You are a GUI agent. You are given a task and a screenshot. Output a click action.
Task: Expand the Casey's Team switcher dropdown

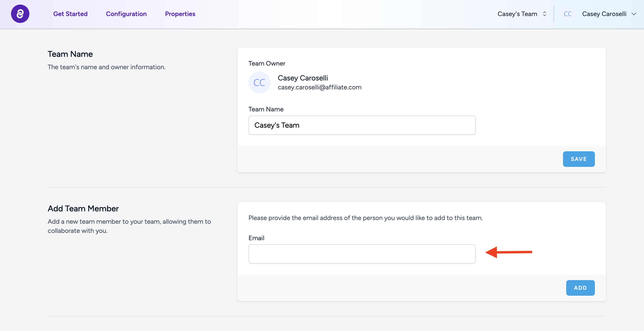click(522, 14)
